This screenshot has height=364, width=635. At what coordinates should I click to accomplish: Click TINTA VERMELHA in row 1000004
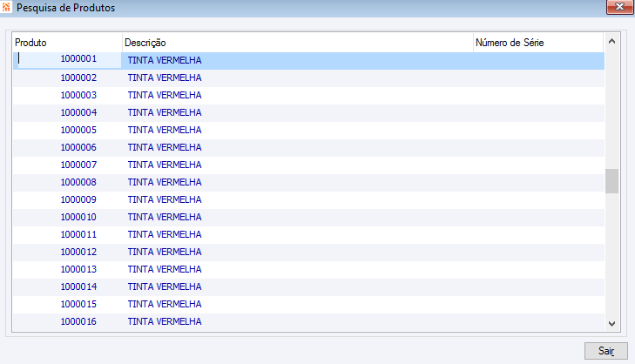tap(165, 112)
